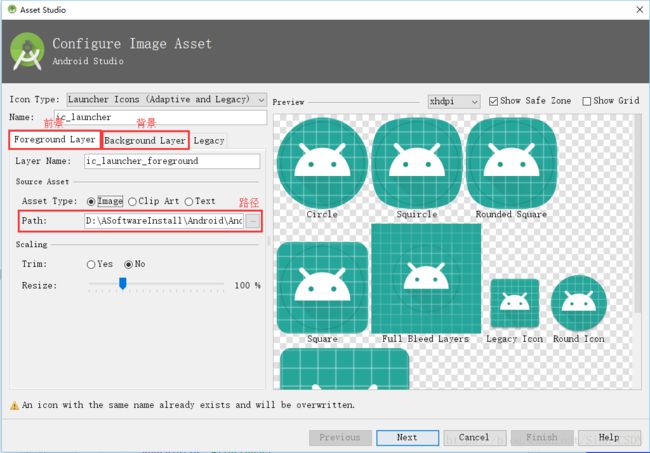Click the 'Scaling' section heading

32,245
